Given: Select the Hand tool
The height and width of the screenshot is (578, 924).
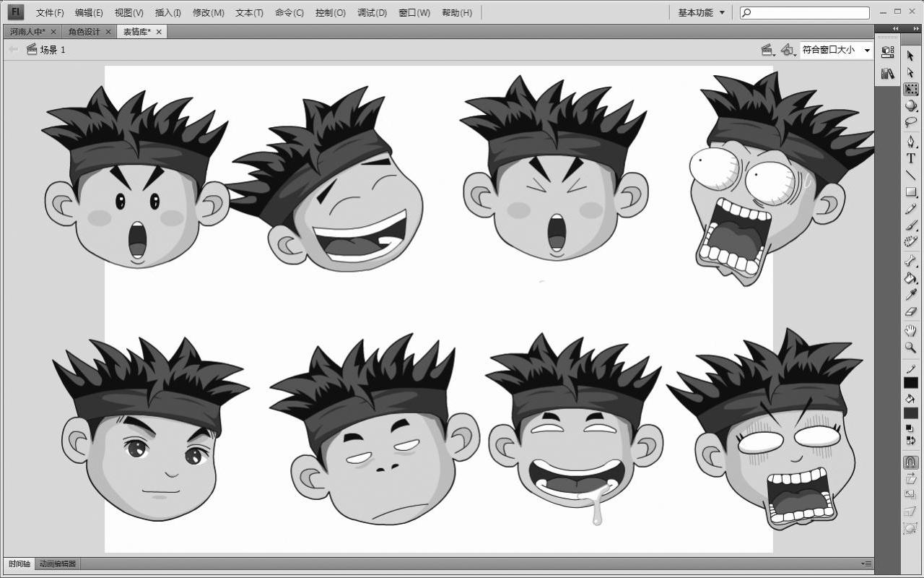Looking at the screenshot, I should (910, 331).
